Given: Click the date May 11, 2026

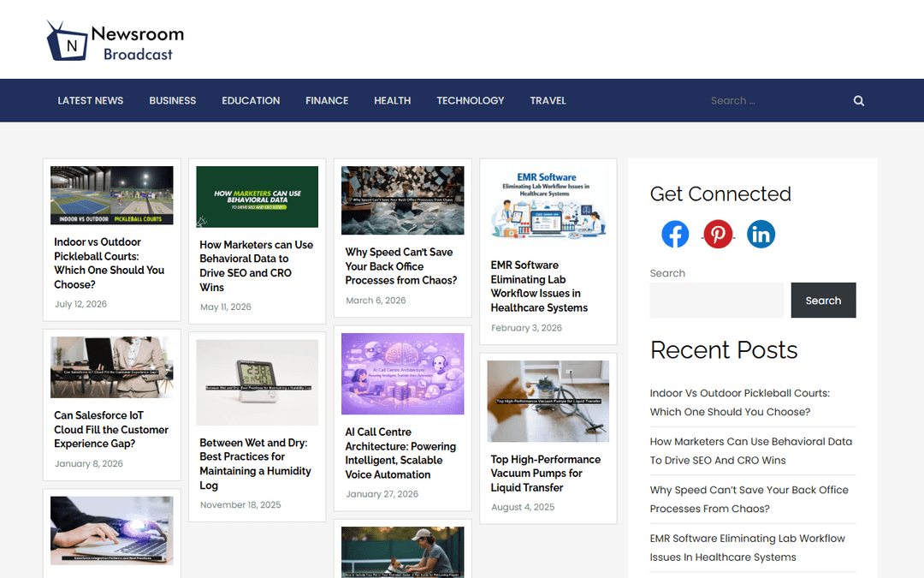Looking at the screenshot, I should coord(226,307).
